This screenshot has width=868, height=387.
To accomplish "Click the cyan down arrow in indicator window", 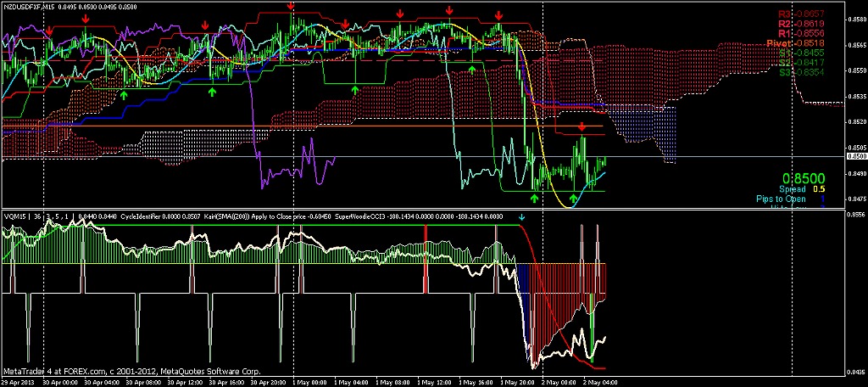I will coord(521,216).
